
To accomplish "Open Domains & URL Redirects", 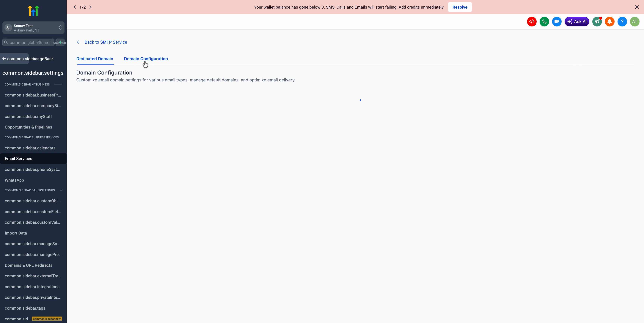I will [x=33, y=265].
